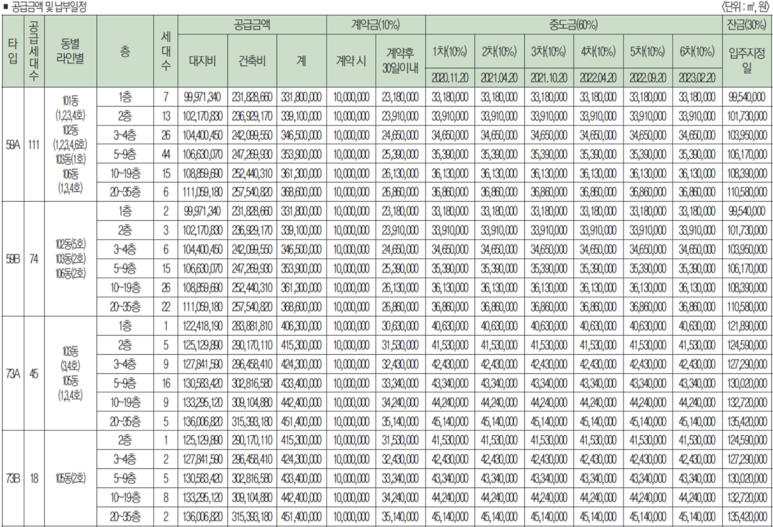Click the '73B' type cell
Screen dimensions: 773x527
click(x=12, y=478)
